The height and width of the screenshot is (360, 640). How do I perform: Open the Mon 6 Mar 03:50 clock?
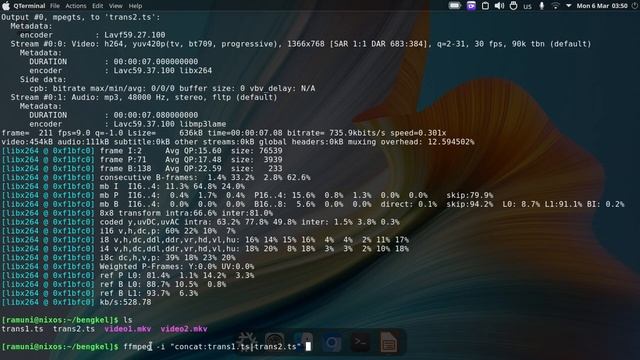[602, 6]
